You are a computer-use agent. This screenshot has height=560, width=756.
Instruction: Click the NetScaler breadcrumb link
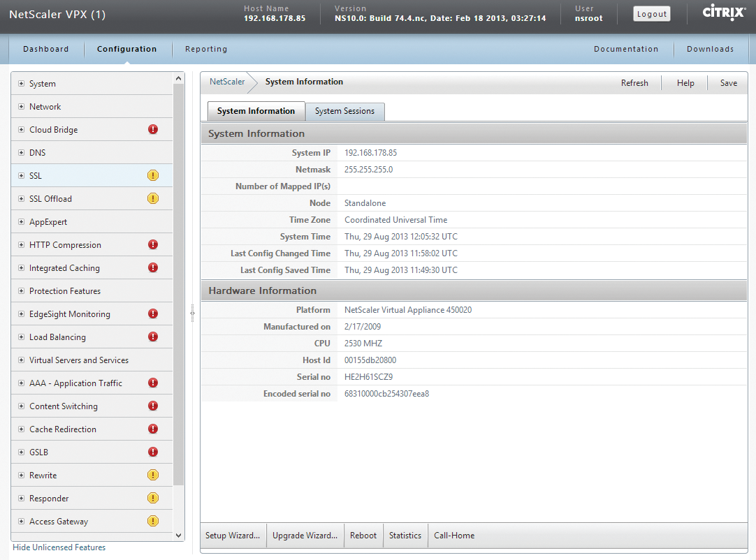coord(227,82)
